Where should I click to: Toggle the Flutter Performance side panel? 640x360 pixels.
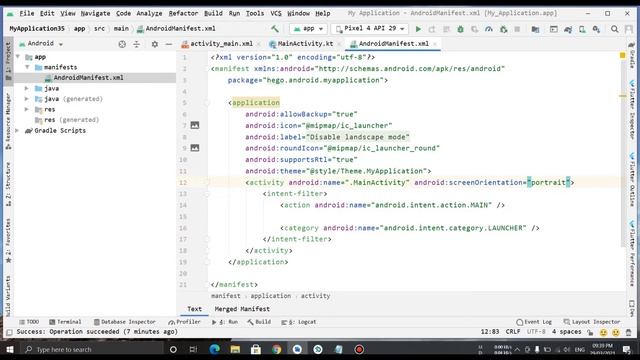coord(632,253)
